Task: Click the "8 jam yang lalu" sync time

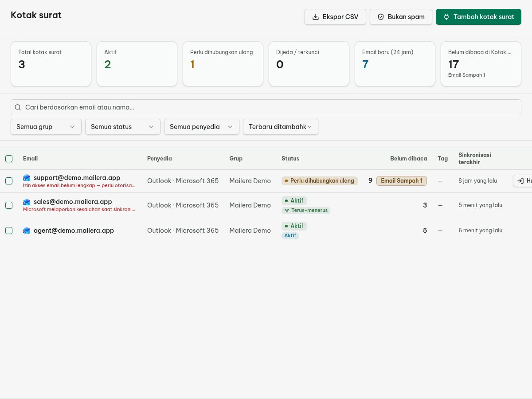Action: [478, 181]
